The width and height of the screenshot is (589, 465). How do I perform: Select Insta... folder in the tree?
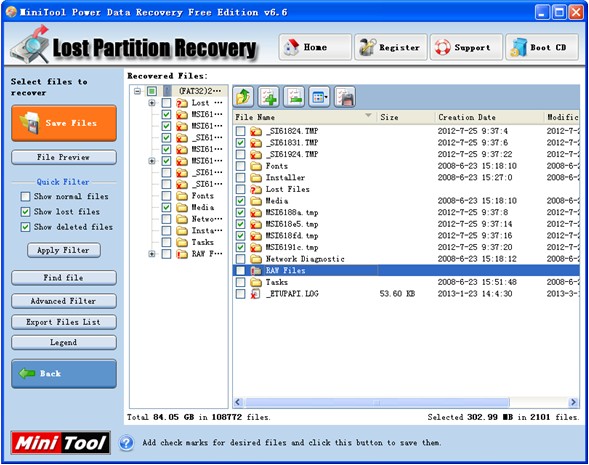[207, 231]
